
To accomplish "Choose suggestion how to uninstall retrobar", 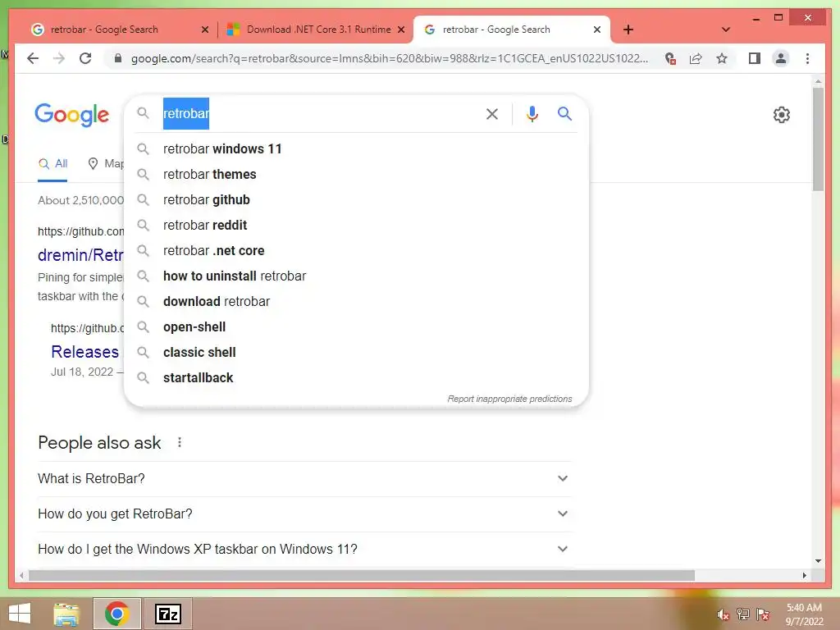I will (356, 276).
